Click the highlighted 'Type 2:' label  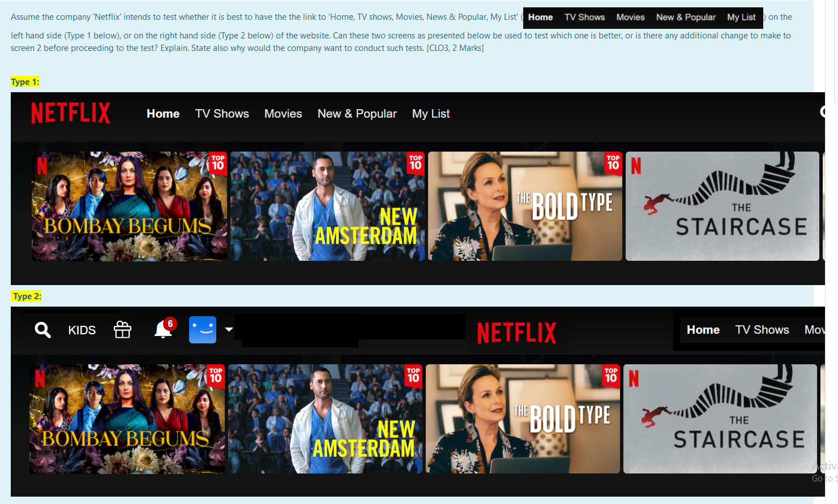coord(27,296)
